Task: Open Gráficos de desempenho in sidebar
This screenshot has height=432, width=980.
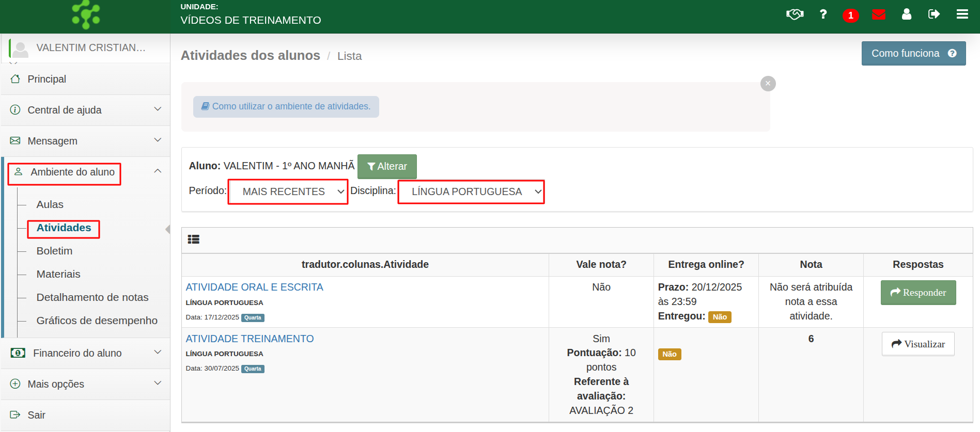Action: click(x=97, y=321)
